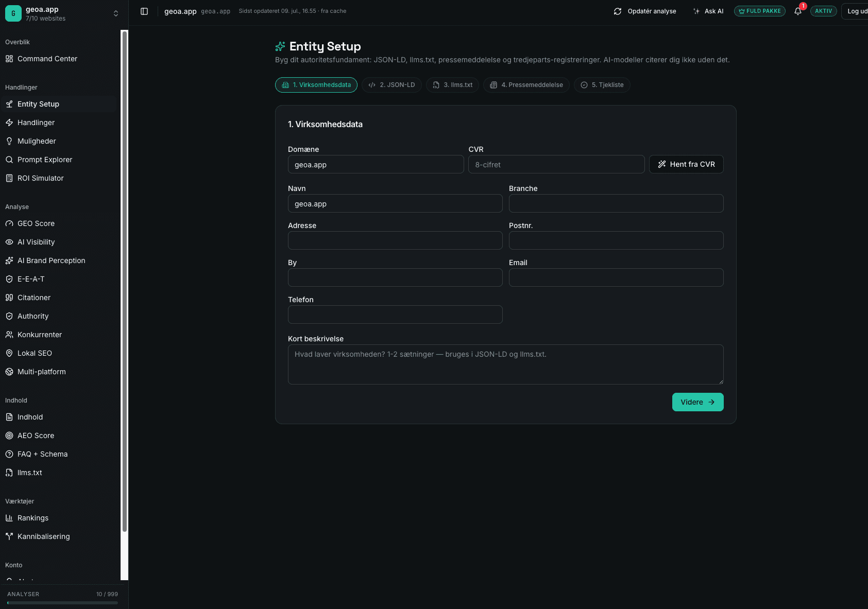
Task: Click into the Adresse field
Action: pyautogui.click(x=395, y=241)
